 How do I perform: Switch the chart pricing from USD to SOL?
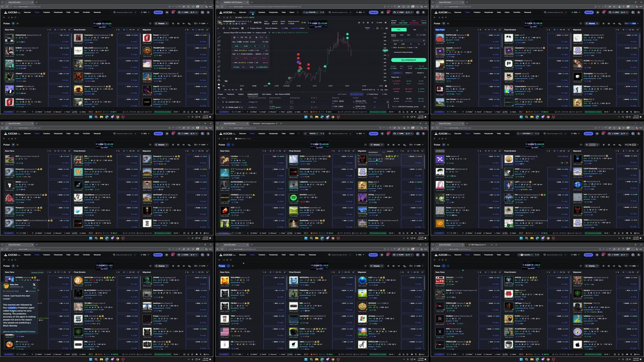[287, 28]
